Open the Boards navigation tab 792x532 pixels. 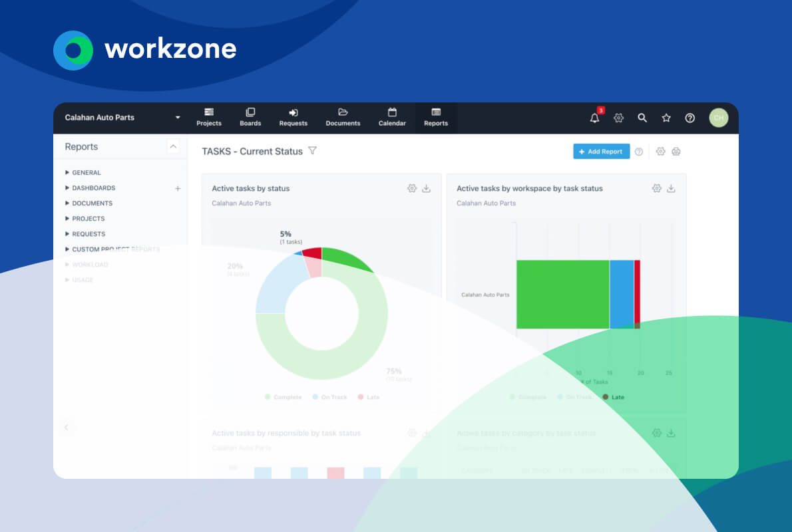pos(250,117)
